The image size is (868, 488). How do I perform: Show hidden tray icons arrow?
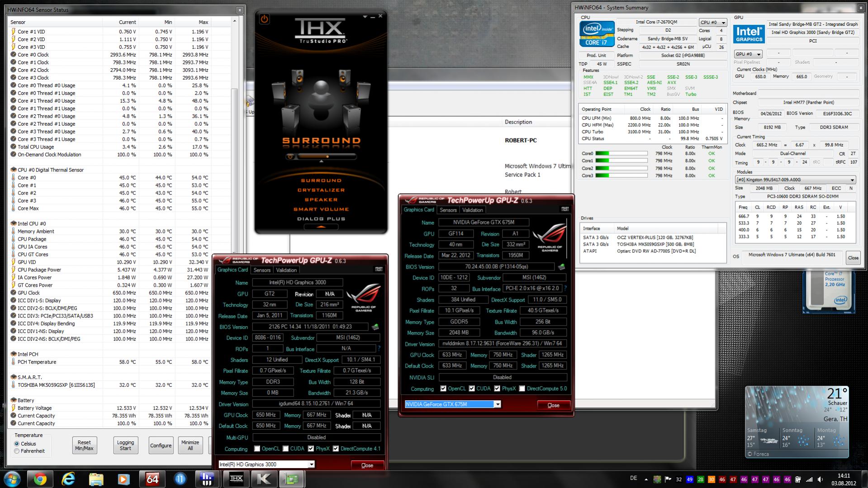click(646, 479)
